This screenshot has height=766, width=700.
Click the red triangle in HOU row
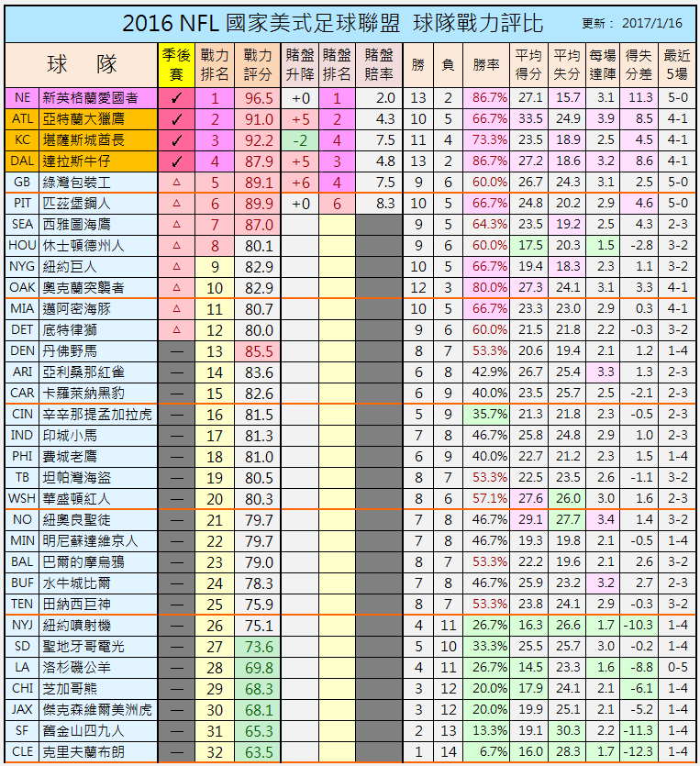pos(176,245)
